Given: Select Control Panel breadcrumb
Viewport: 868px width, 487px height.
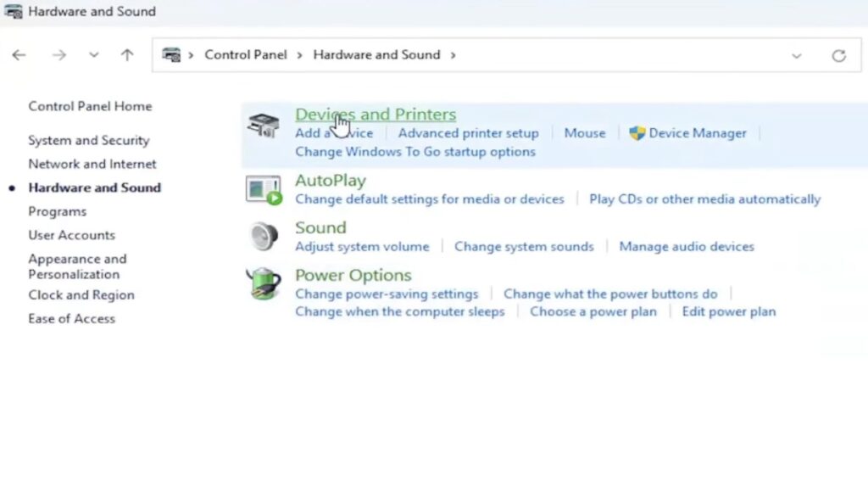Looking at the screenshot, I should click(x=246, y=55).
